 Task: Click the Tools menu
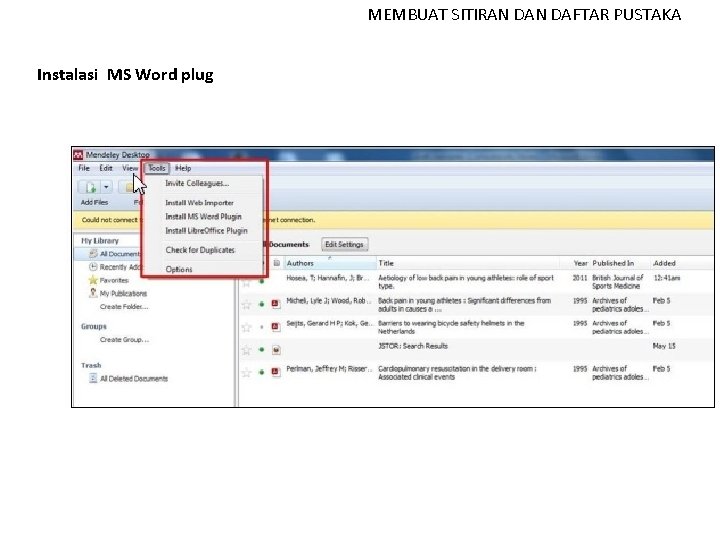(x=157, y=168)
